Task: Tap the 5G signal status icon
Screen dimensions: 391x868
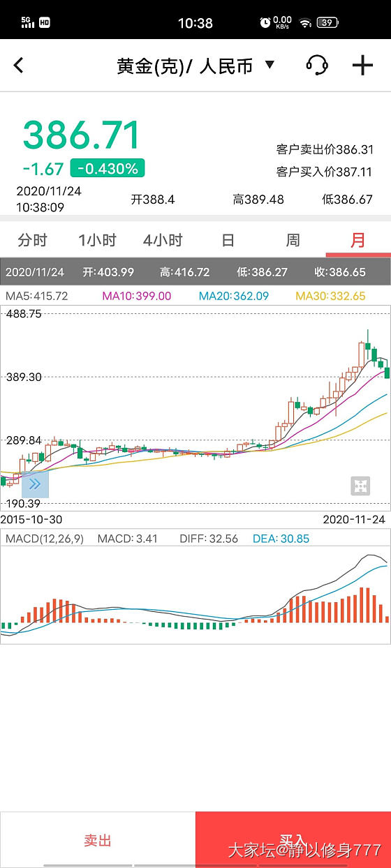Action: point(27,22)
